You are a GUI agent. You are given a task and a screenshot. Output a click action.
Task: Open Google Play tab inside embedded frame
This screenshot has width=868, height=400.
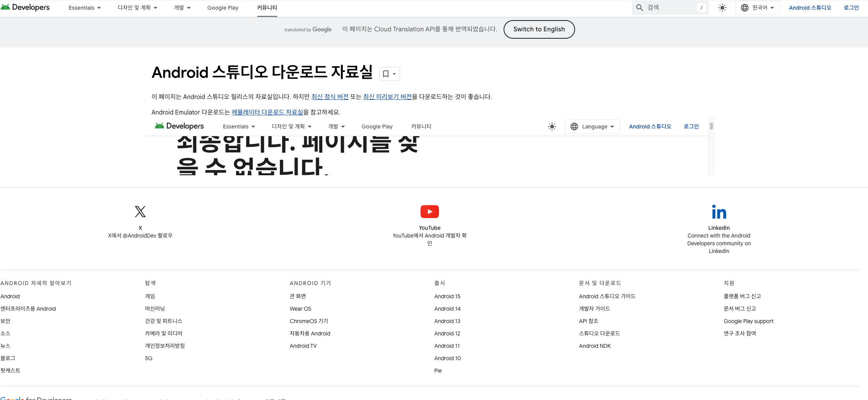tap(377, 126)
